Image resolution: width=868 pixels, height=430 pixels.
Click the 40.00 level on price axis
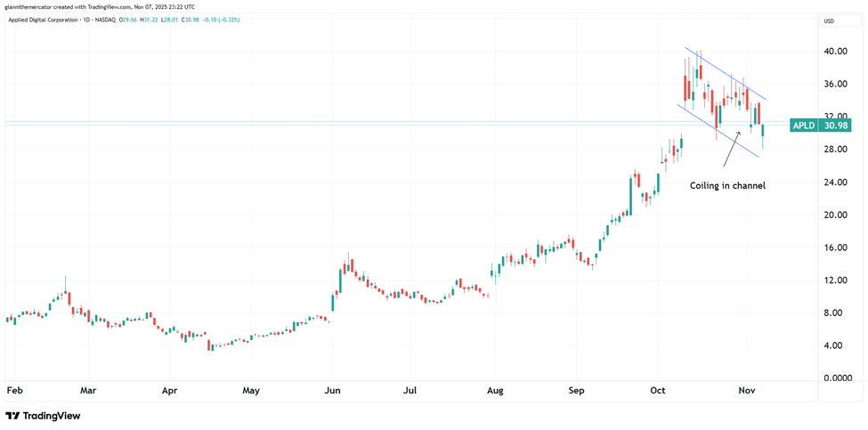[x=834, y=52]
